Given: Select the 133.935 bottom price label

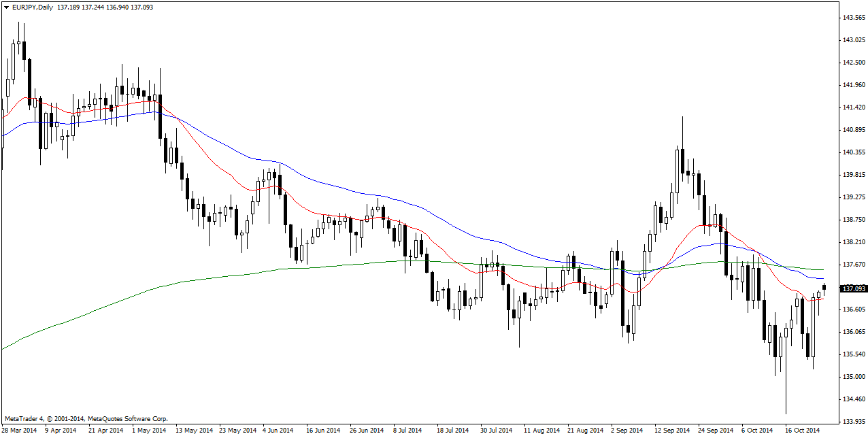Looking at the screenshot, I should (853, 422).
